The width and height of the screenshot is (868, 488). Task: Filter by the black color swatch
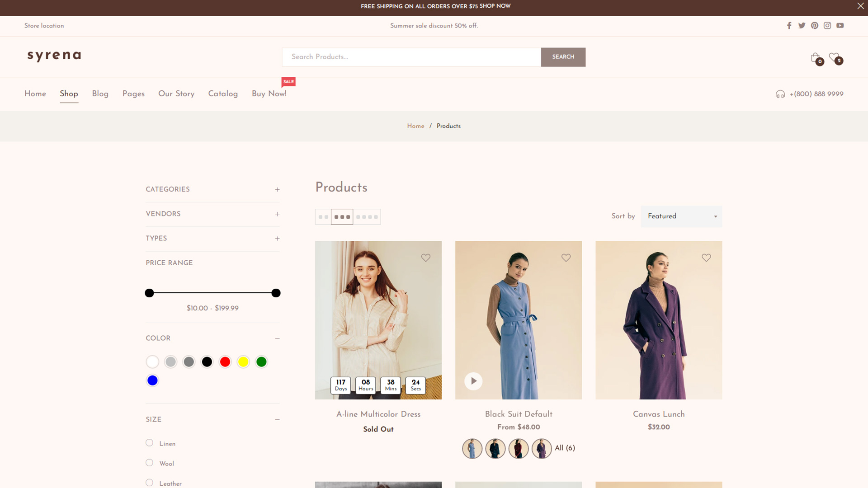207,362
